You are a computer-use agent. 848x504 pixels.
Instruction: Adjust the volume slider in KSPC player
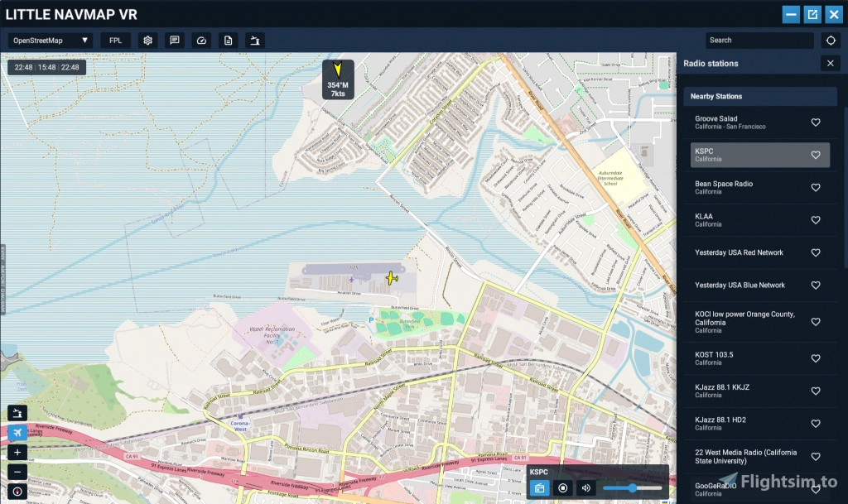click(631, 487)
